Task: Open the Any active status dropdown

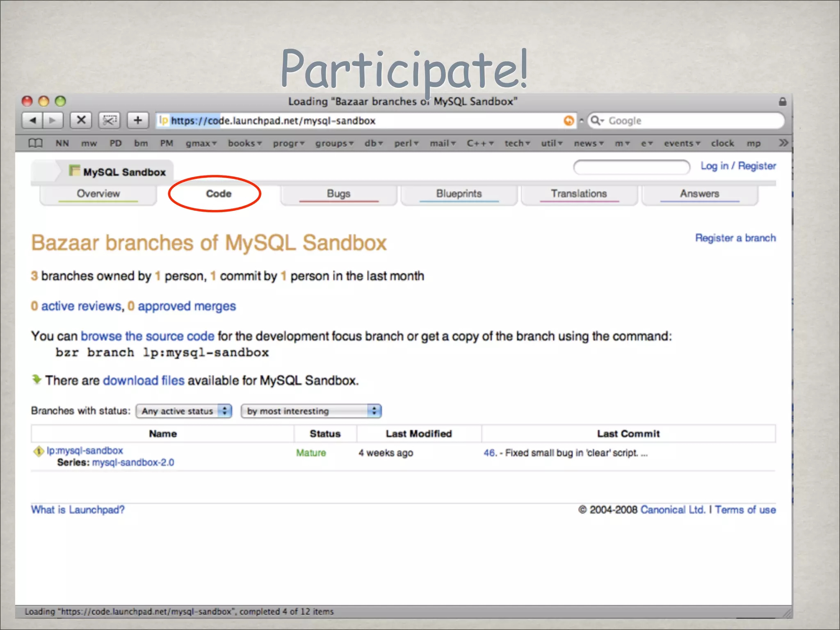Action: tap(184, 411)
